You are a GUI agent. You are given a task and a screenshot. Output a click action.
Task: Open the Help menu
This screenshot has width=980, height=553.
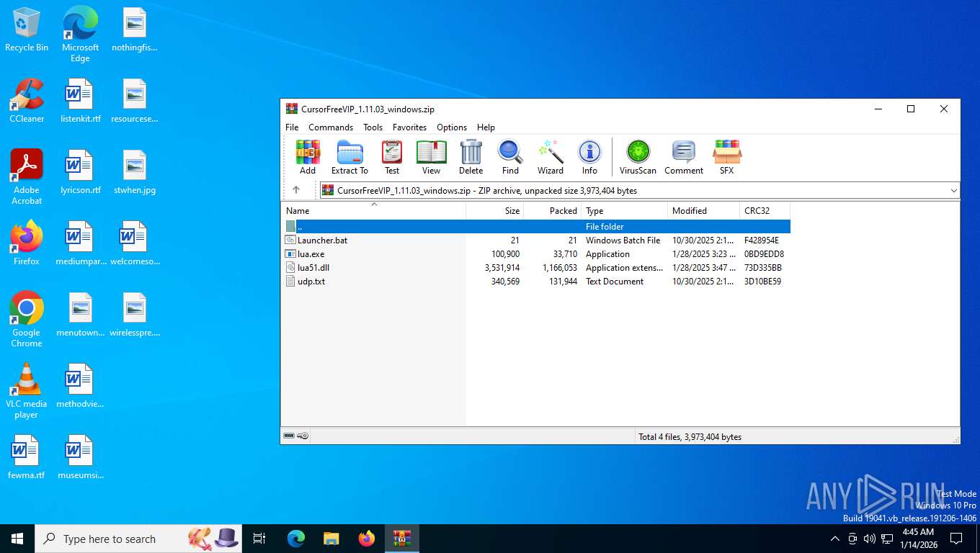486,127
